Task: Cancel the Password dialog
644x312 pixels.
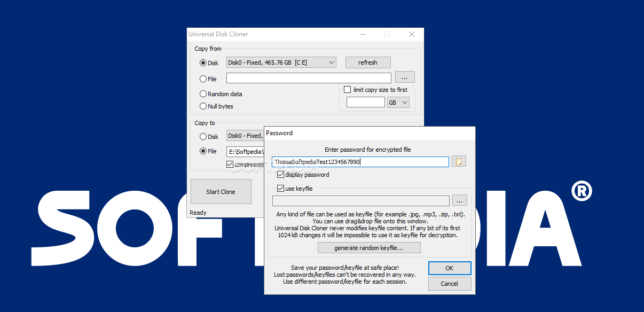Action: (x=450, y=284)
